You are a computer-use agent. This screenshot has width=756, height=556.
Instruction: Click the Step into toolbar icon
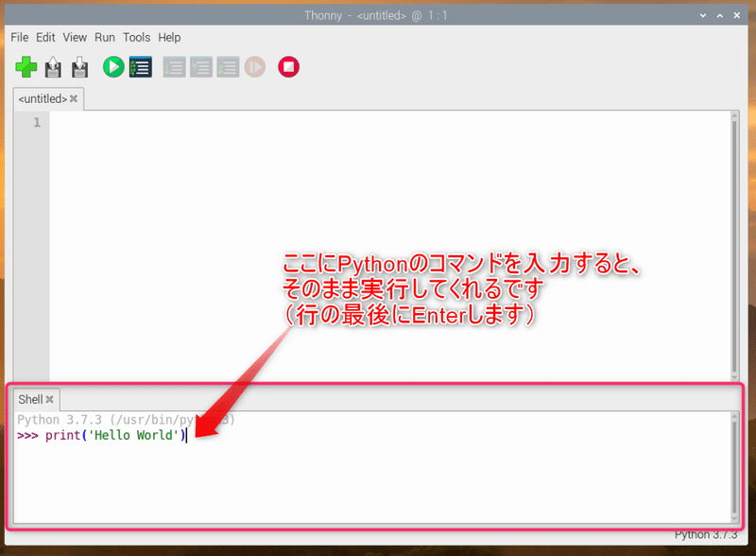pos(201,67)
